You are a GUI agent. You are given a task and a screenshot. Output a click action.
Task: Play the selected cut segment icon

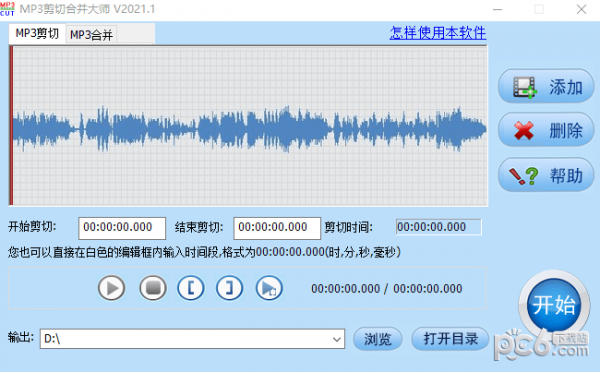[269, 288]
